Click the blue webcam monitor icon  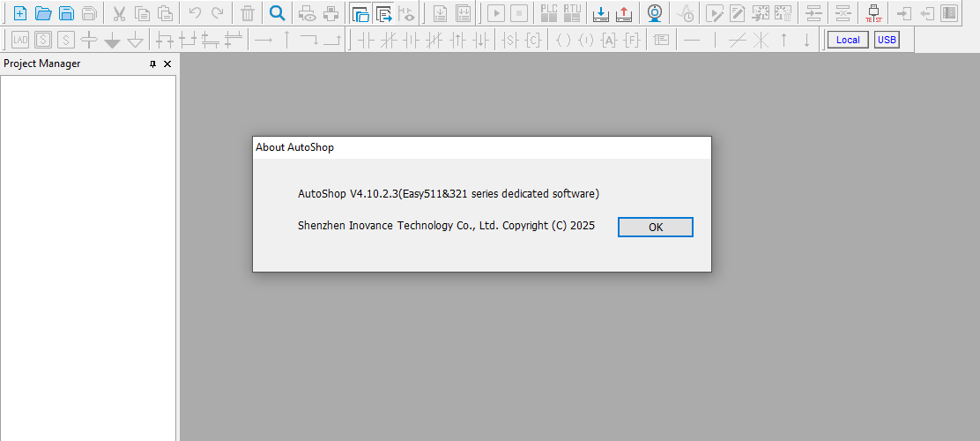click(655, 13)
